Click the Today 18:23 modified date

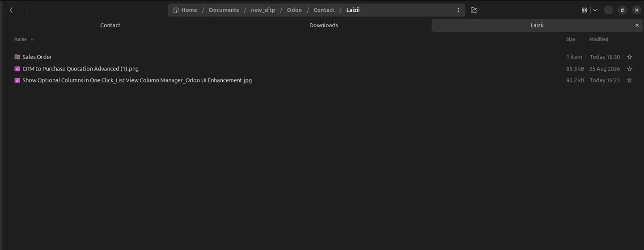click(605, 80)
